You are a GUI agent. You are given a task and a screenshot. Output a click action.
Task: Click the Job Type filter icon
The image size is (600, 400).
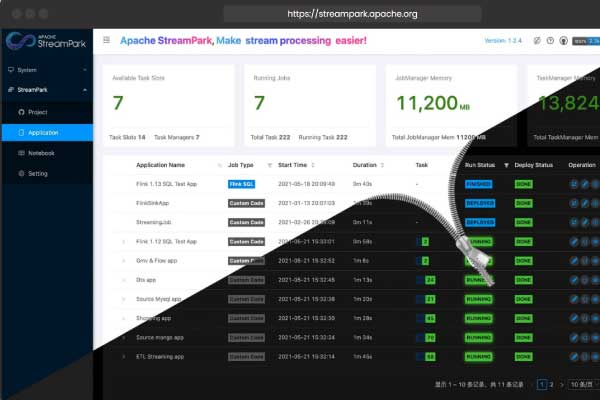click(264, 165)
